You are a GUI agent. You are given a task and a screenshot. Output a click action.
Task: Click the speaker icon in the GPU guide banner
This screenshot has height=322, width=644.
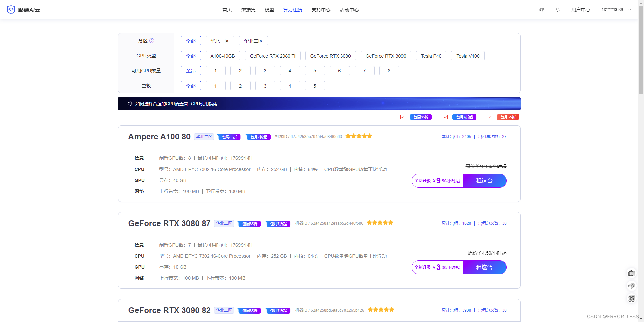pos(130,104)
